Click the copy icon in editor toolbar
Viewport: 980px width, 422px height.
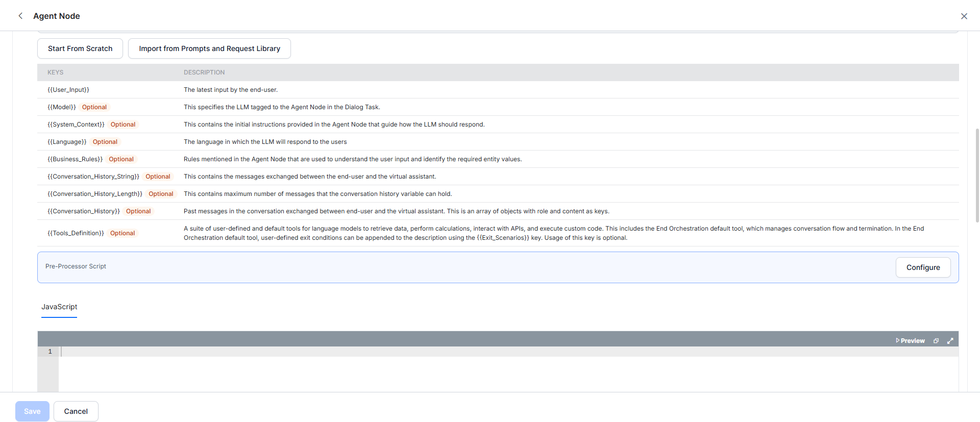pyautogui.click(x=936, y=340)
